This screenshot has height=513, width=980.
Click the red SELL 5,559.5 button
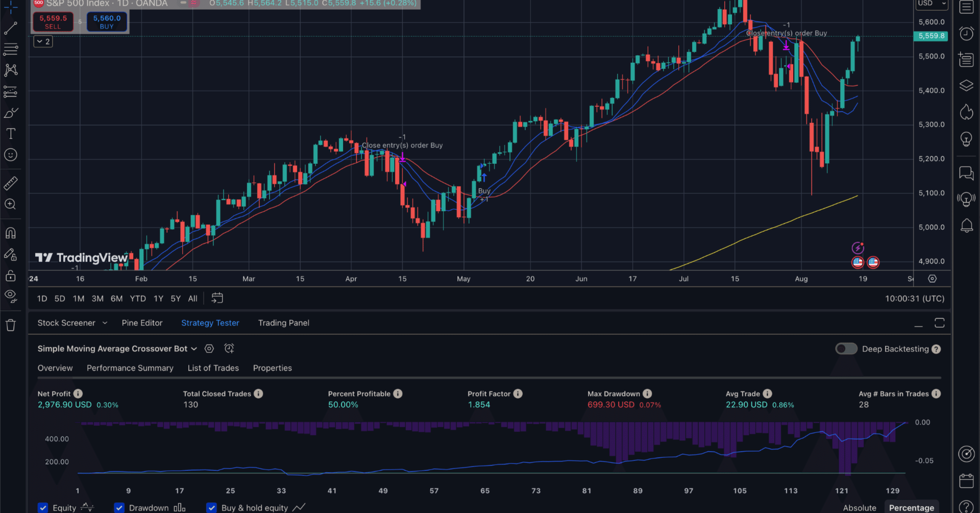tap(53, 22)
